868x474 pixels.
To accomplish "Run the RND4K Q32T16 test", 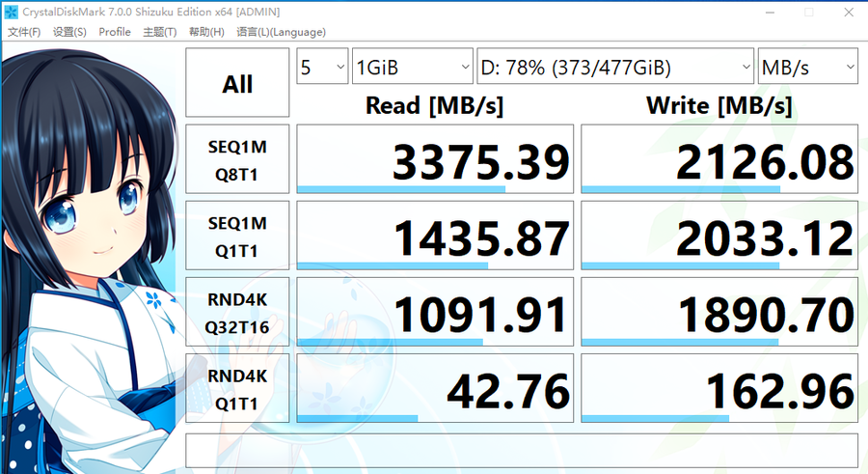I will pos(237,312).
